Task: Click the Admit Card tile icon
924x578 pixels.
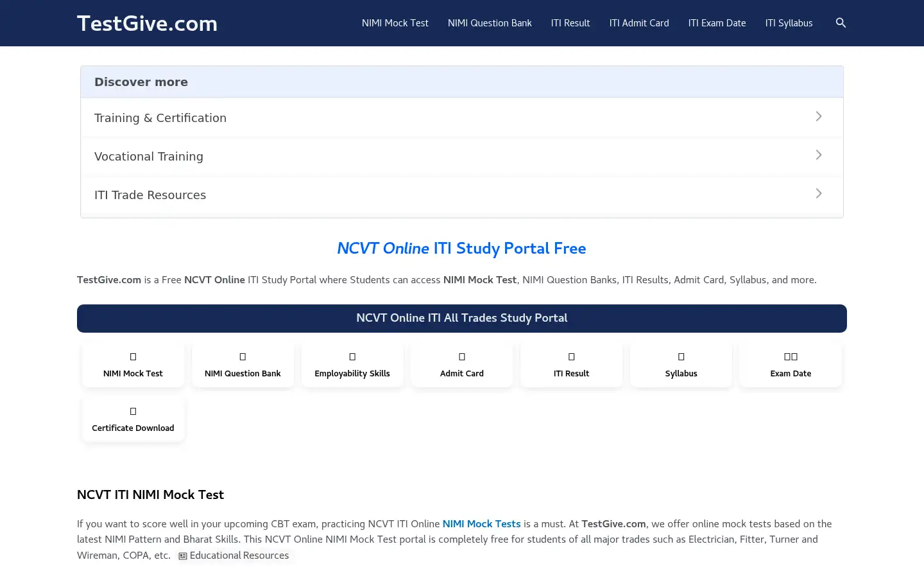Action: 462,356
